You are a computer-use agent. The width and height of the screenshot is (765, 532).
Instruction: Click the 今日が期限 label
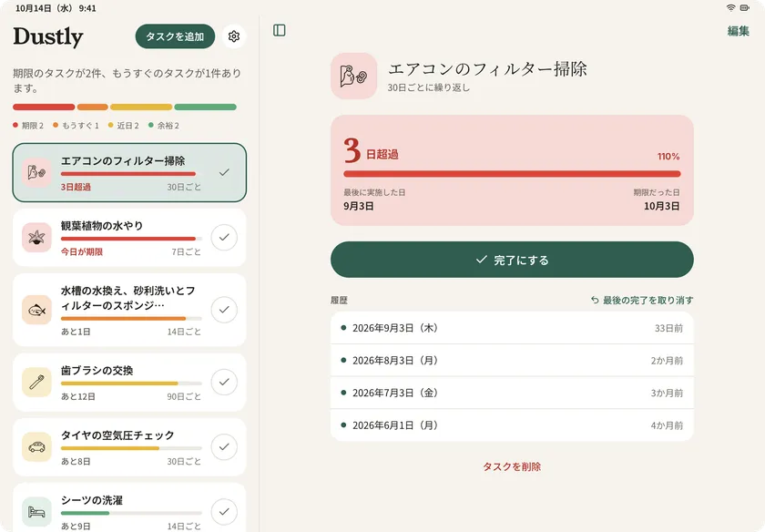click(x=81, y=251)
